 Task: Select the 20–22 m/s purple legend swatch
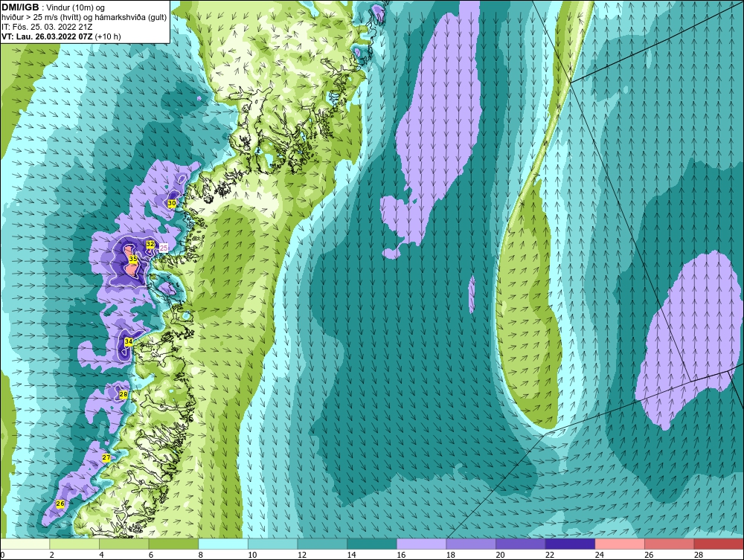(521, 544)
